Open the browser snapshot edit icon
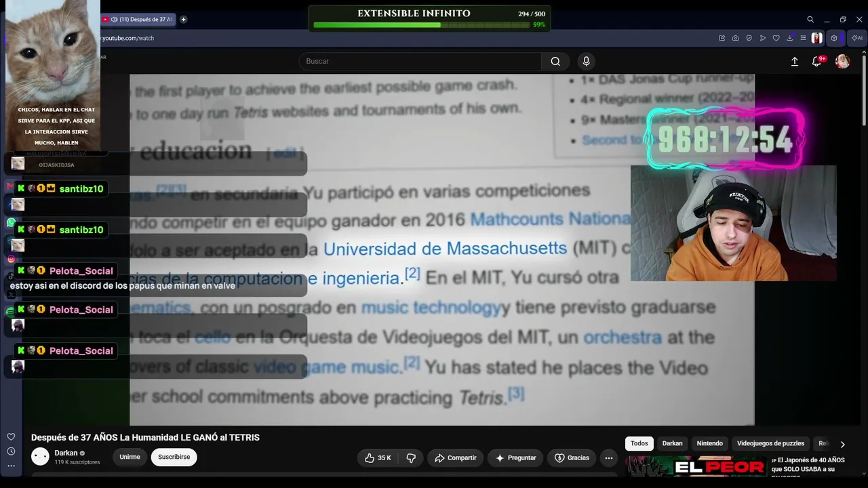Image resolution: width=868 pixels, height=488 pixels. point(722,38)
